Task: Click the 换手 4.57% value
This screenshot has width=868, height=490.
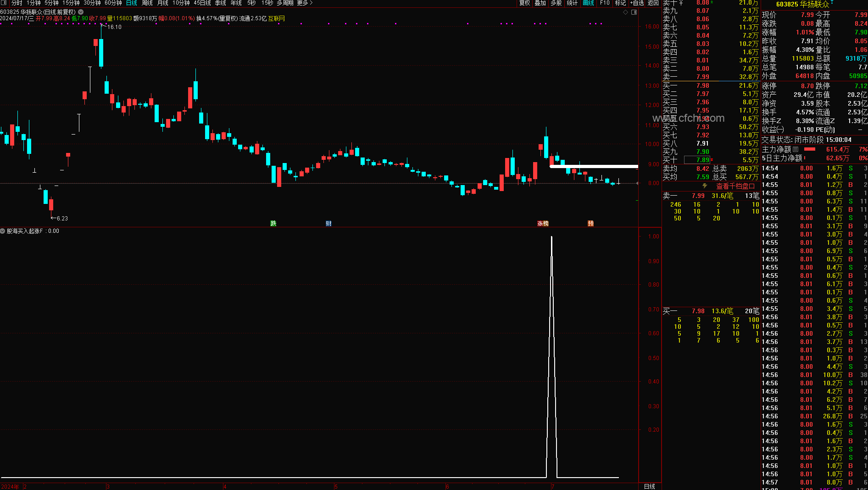Action: (805, 112)
